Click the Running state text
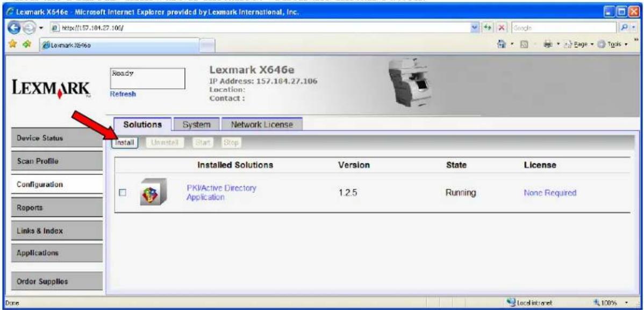The image size is (644, 310). [460, 193]
